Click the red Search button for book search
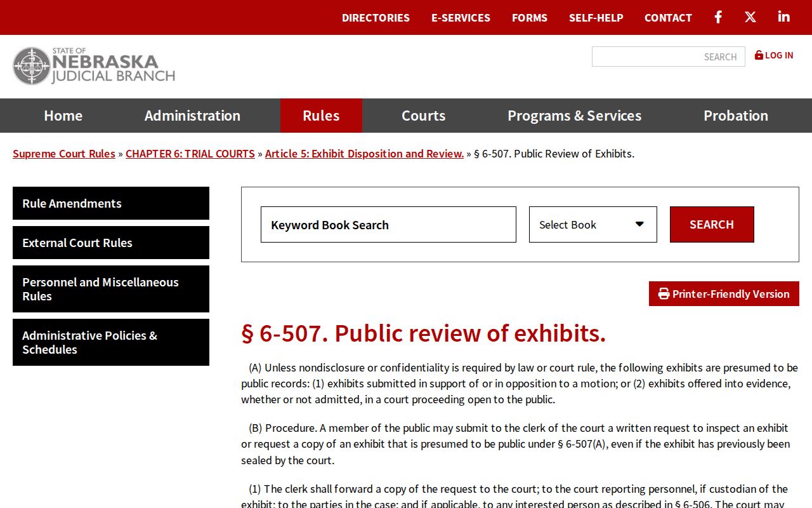Screen dimensions: 812x508 point(712,225)
